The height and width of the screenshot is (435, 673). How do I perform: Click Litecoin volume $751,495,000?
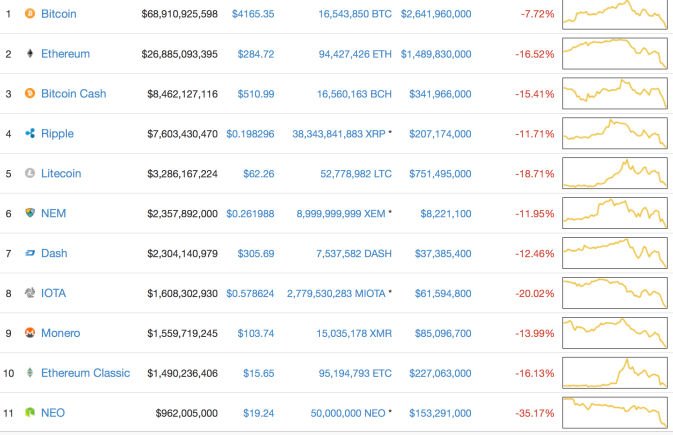440,173
